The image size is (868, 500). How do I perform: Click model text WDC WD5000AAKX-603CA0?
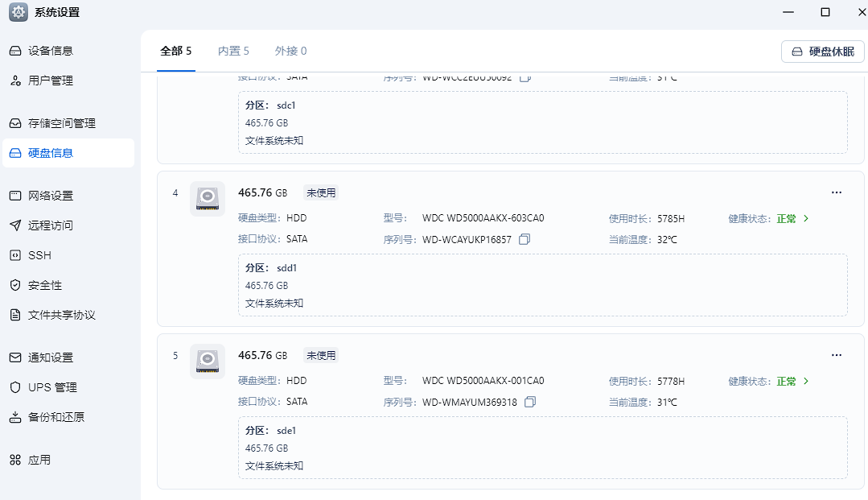click(x=483, y=218)
